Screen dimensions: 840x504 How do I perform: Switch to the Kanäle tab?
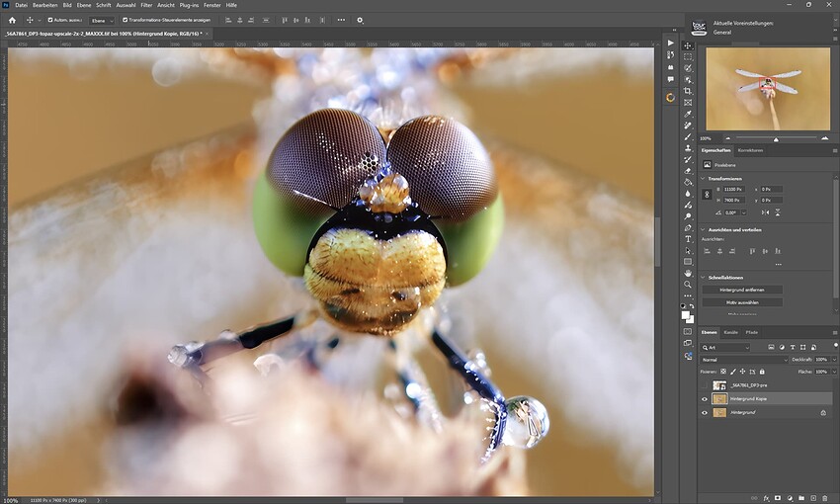(x=730, y=332)
